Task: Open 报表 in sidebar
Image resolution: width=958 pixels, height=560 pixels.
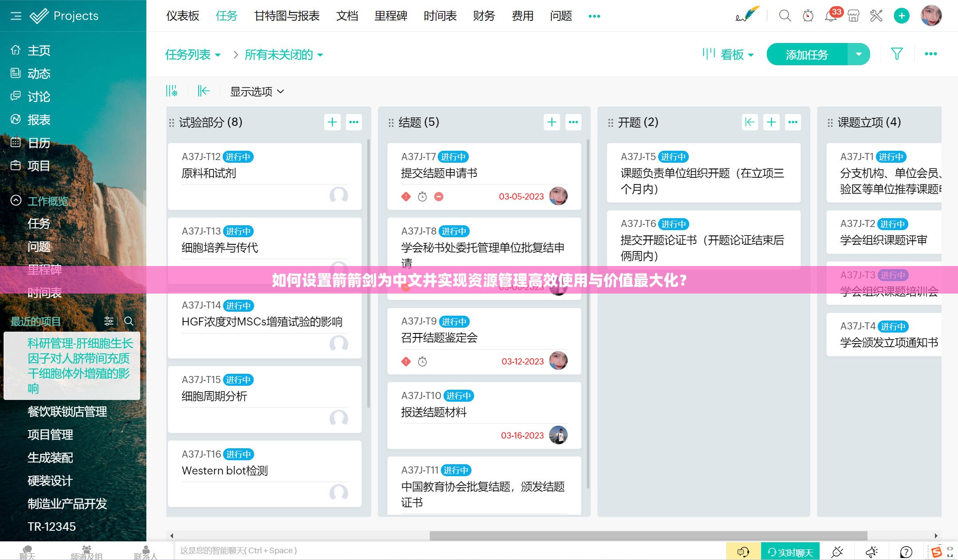Action: coord(39,119)
